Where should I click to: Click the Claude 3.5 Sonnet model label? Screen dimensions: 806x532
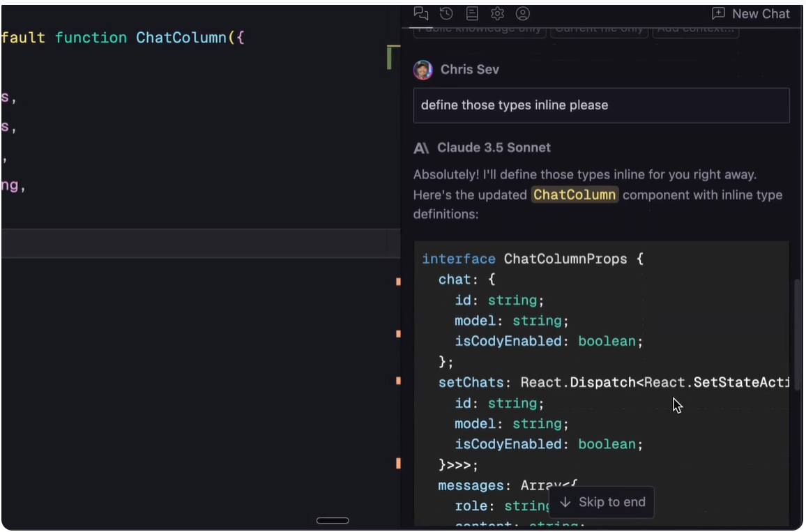[x=494, y=148]
